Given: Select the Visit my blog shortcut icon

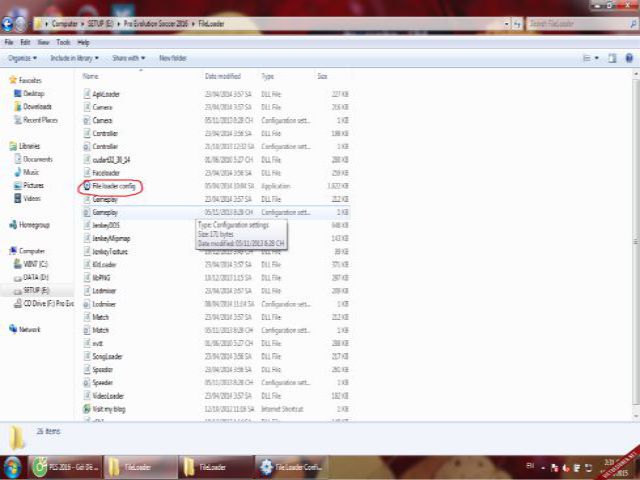Looking at the screenshot, I should 87,409.
